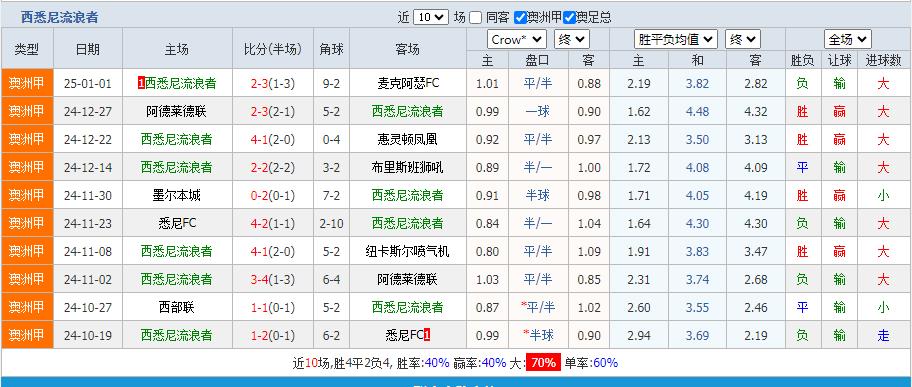Open the 全场 dropdown
Viewport: 912px width, 387px height.
(x=847, y=40)
